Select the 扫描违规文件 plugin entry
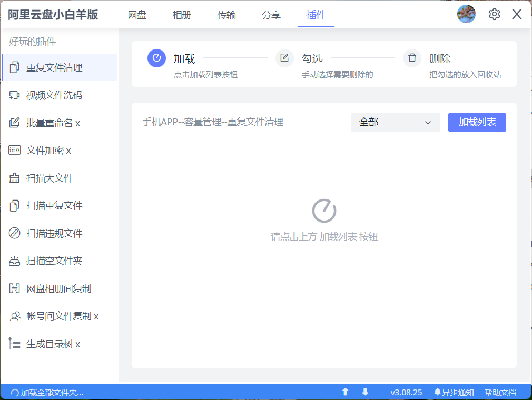The image size is (532, 400). (60, 233)
